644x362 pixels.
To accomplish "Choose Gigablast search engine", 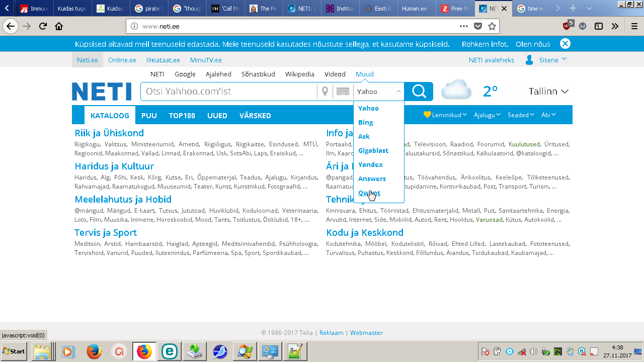I will [373, 150].
